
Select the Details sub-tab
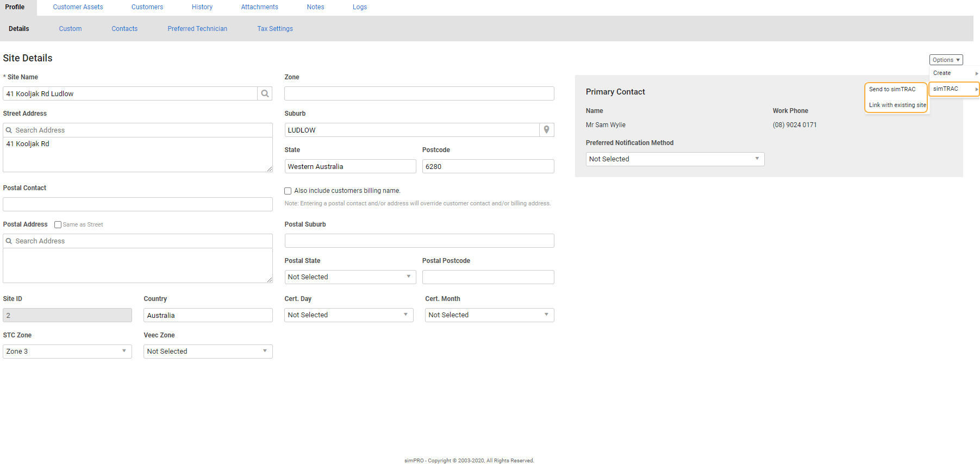[19, 29]
